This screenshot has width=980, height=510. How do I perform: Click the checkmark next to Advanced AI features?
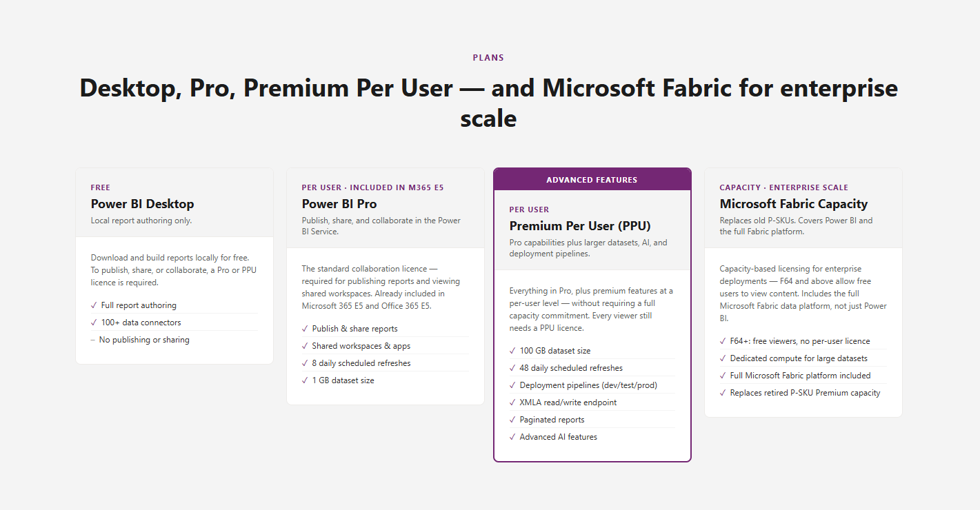tap(512, 437)
